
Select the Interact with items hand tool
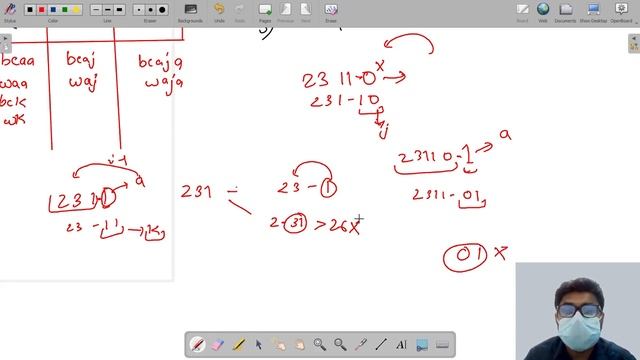[279, 345]
